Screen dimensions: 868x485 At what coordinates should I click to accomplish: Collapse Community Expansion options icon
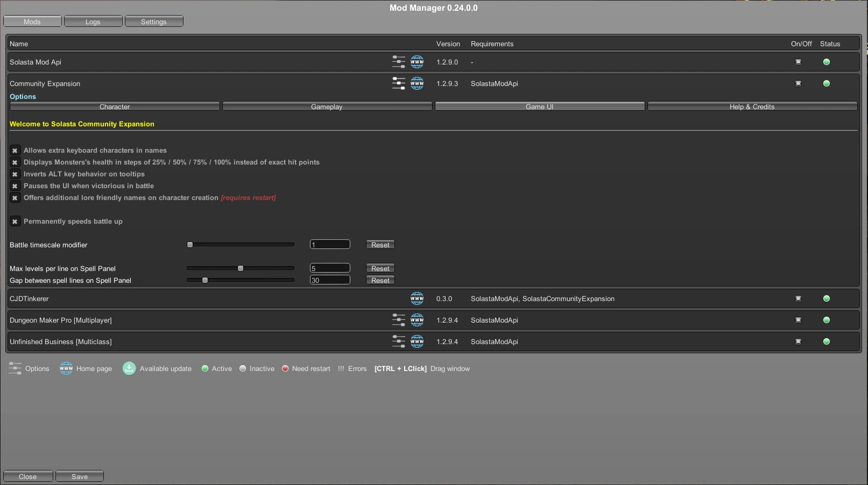399,83
